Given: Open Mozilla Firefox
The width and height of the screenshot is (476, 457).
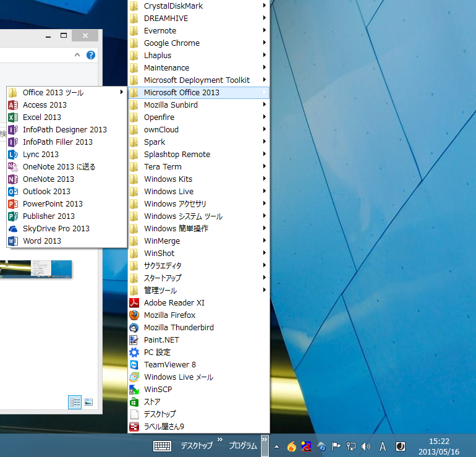Looking at the screenshot, I should click(199, 315).
